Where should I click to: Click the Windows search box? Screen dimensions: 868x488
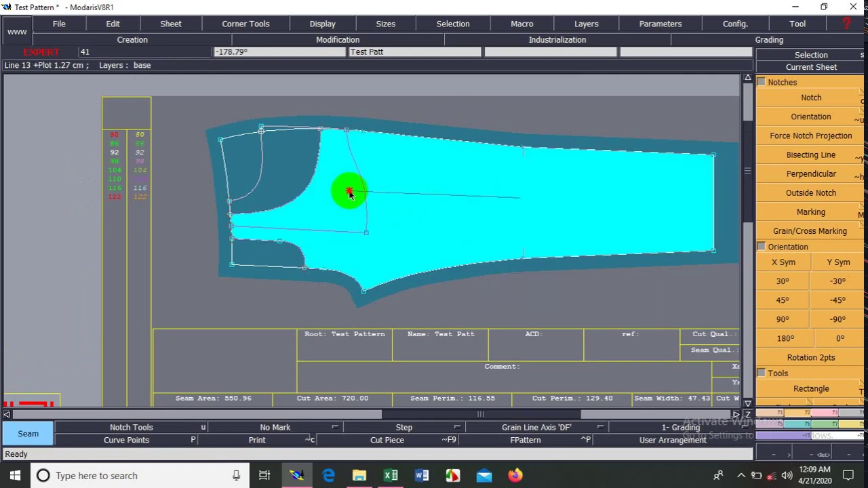[140, 476]
